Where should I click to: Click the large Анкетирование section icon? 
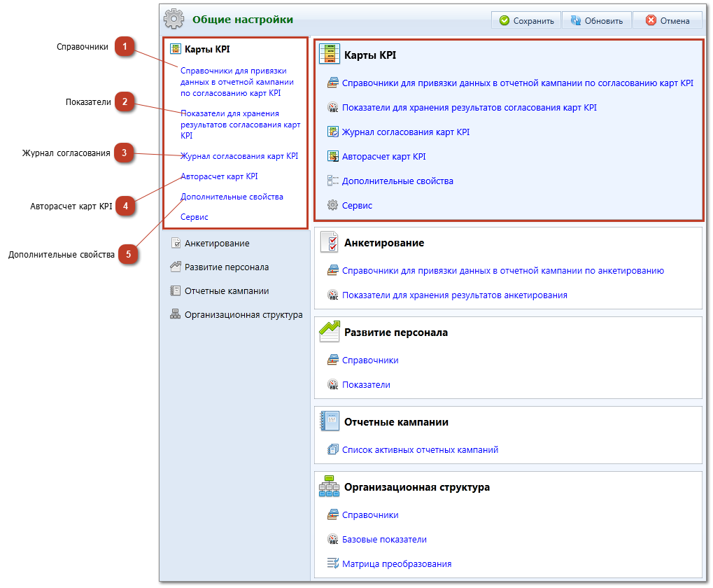click(x=330, y=242)
